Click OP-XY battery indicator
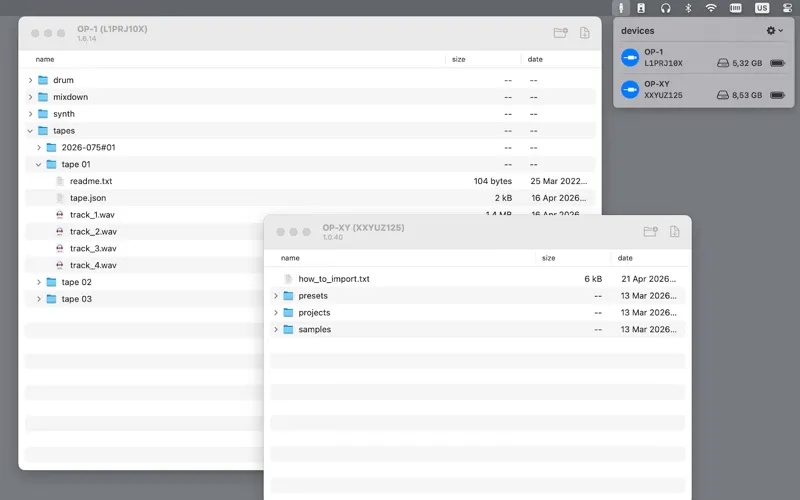This screenshot has height=500, width=800. click(x=778, y=95)
